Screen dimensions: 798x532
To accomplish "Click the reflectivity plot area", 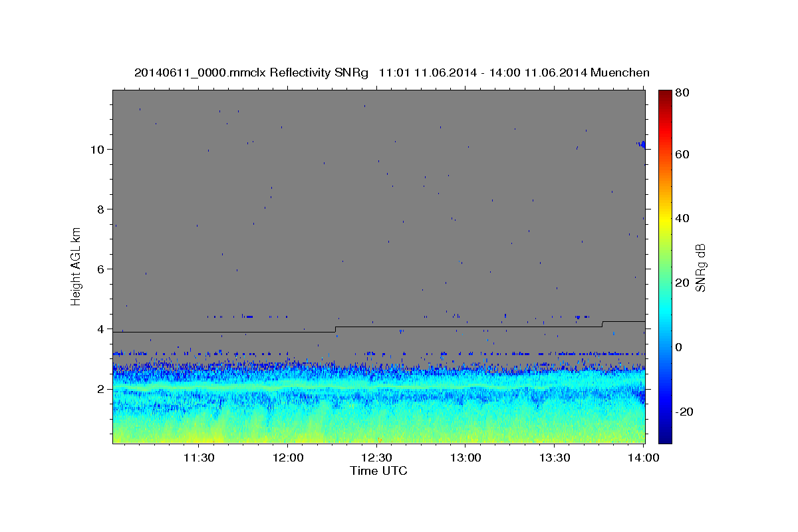I will [379, 267].
